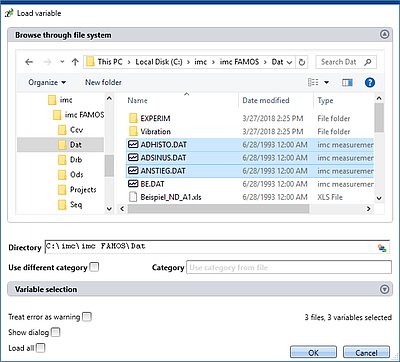Open recent locations dropdown arrow

(62, 62)
